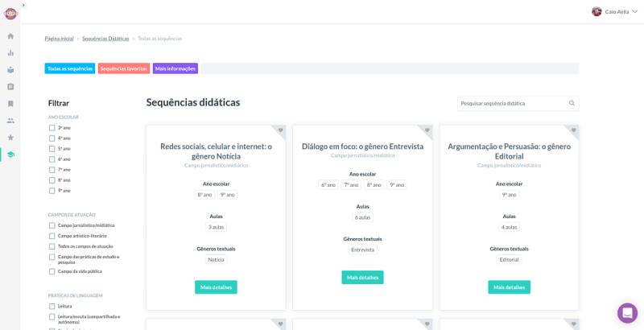This screenshot has width=644, height=330.
Task: Open the people group icon in sidebar
Action: [10, 121]
